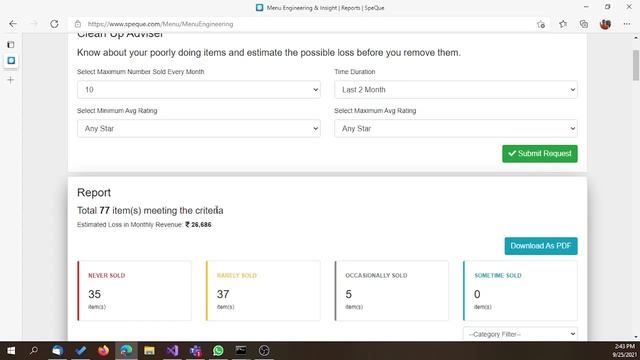This screenshot has width=640, height=360.
Task: Open the Favorites list icon
Action: pyautogui.click(x=563, y=24)
